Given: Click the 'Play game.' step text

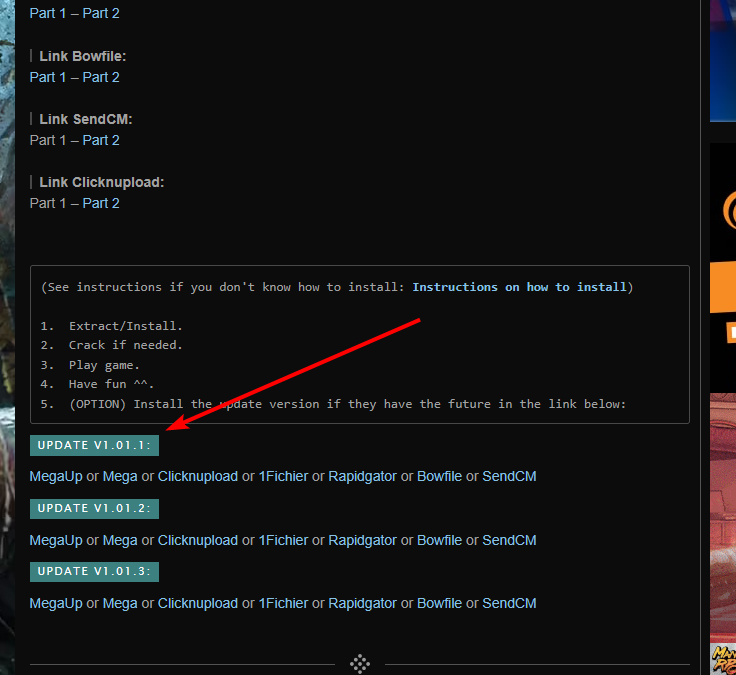Looking at the screenshot, I should point(104,365).
